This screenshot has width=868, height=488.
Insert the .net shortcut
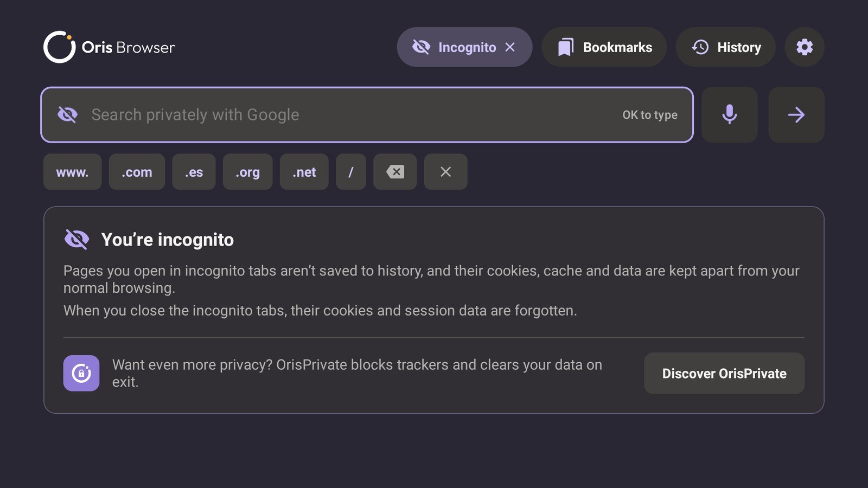(304, 172)
